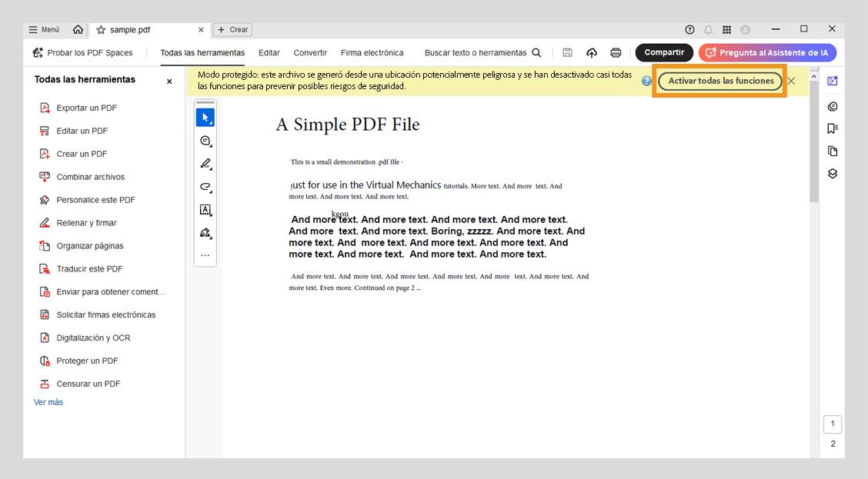
Task: Click Pregunta al Asistente de IA
Action: (767, 52)
